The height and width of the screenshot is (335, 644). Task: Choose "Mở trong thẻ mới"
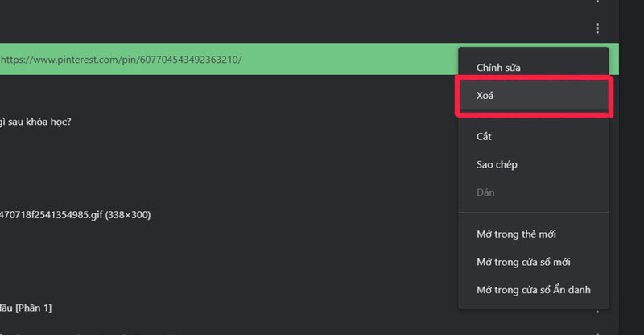coord(516,234)
